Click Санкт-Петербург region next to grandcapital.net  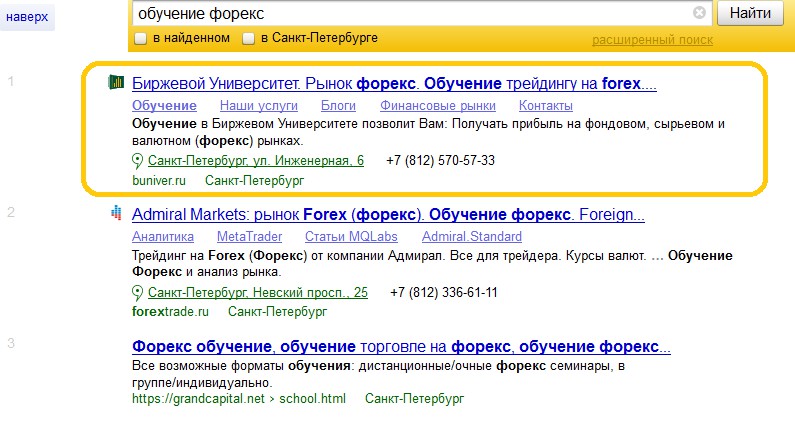pyautogui.click(x=414, y=399)
